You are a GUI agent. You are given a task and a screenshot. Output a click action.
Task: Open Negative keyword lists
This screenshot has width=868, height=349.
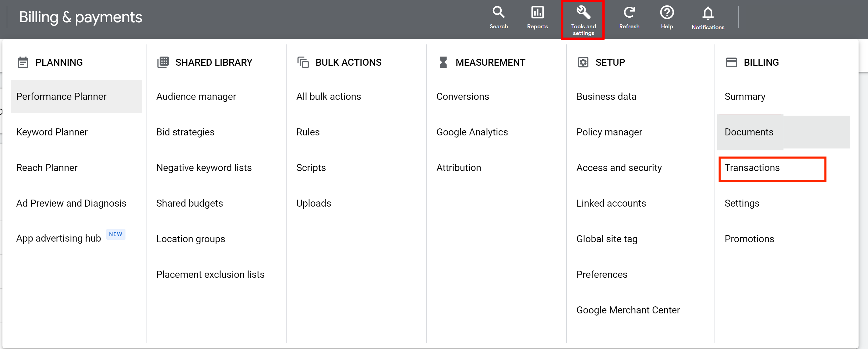click(204, 168)
